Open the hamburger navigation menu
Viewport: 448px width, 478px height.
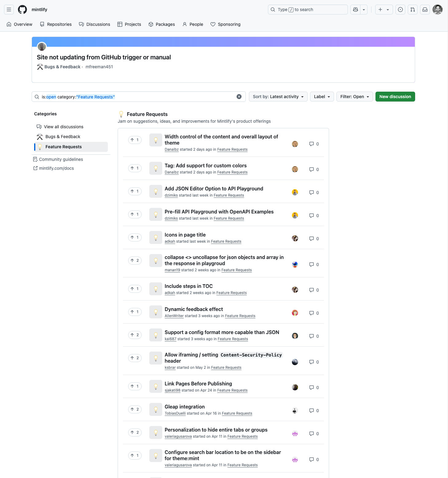coord(9,10)
